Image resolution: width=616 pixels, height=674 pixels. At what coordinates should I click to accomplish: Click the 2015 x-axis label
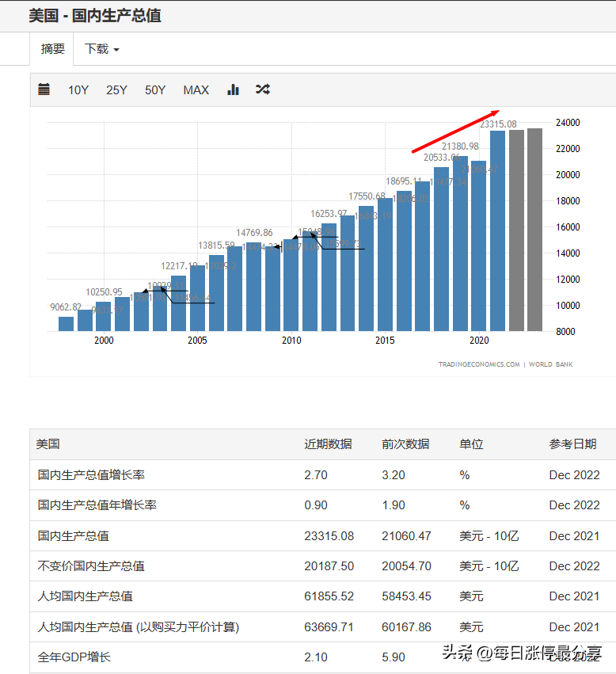[x=385, y=340]
